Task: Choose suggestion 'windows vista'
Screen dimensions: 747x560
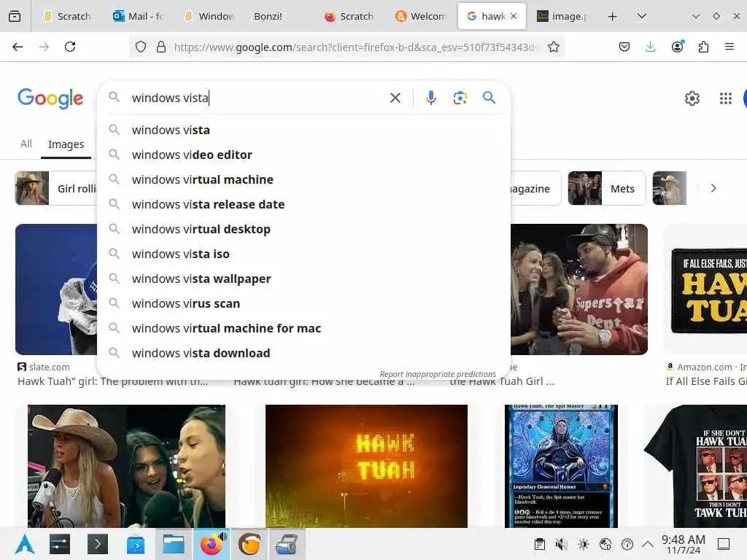Action: [x=305, y=130]
